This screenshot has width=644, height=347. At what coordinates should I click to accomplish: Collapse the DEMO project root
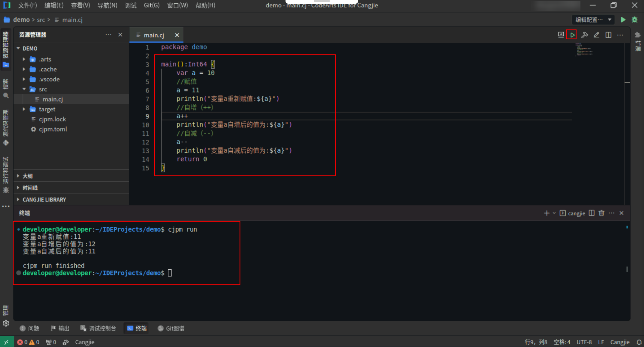point(18,48)
